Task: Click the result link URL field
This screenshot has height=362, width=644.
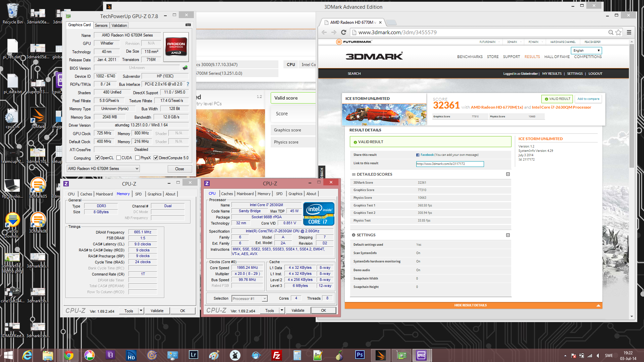Action: pos(450,164)
